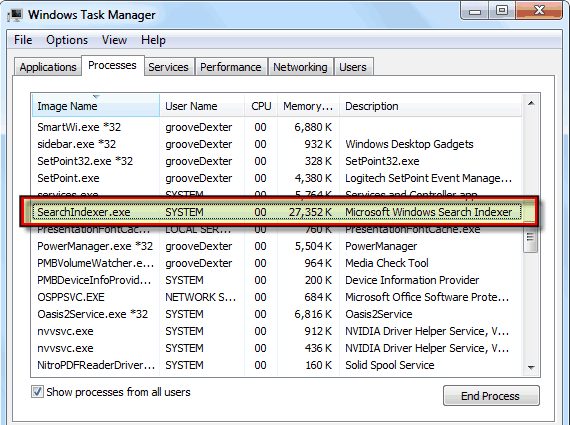This screenshot has height=425, width=570.
Task: Switch to the Applications tab
Action: (48, 67)
